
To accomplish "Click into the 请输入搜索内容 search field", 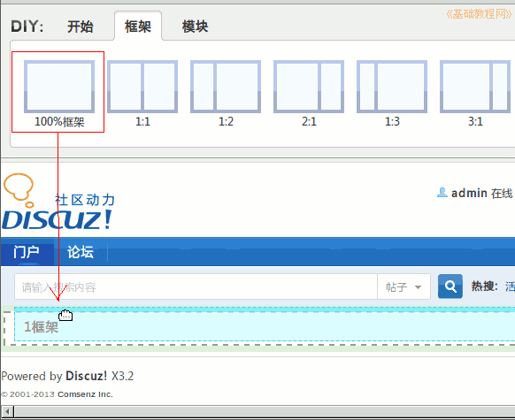I will tap(196, 286).
